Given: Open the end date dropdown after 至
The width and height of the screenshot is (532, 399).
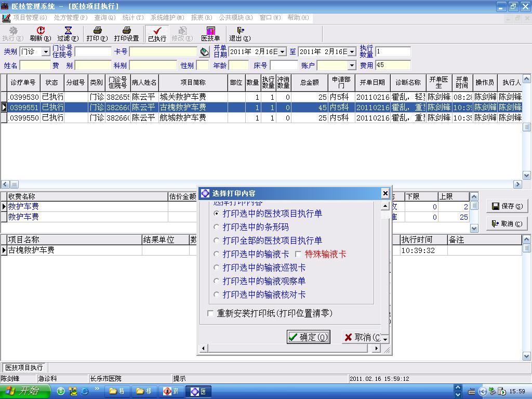Looking at the screenshot, I should click(352, 51).
